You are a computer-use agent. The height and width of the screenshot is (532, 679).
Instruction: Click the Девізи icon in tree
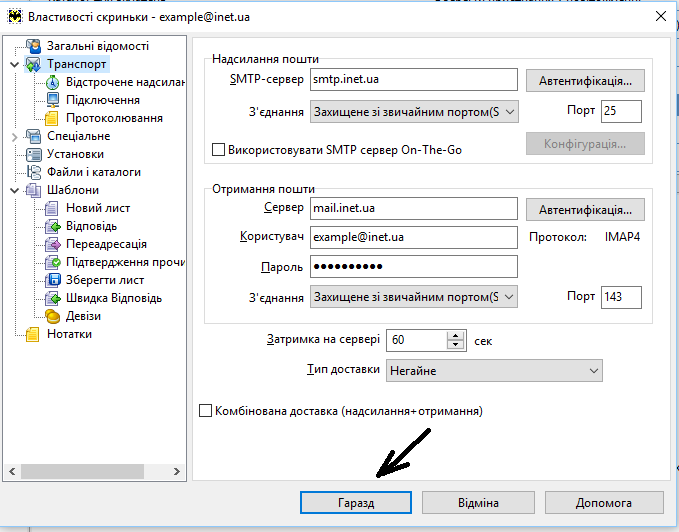point(53,316)
